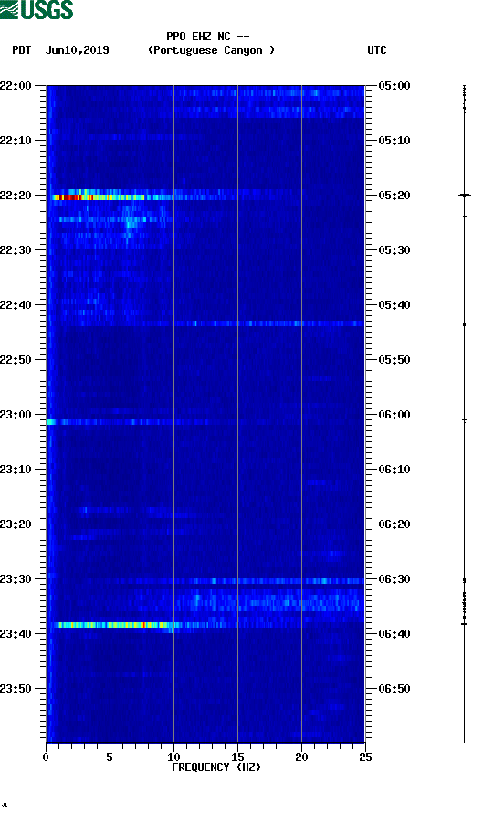Click the date Jun10,2019
Image resolution: width=504 pixels, height=815 pixels.
click(78, 50)
